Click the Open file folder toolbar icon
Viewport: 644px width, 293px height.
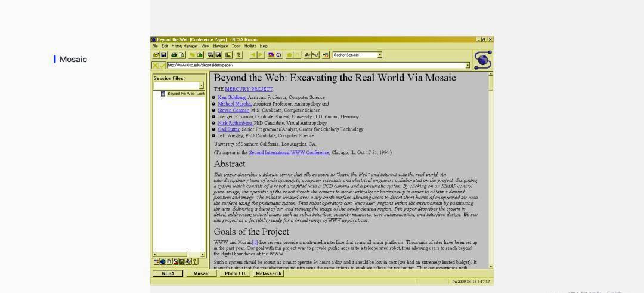point(156,55)
